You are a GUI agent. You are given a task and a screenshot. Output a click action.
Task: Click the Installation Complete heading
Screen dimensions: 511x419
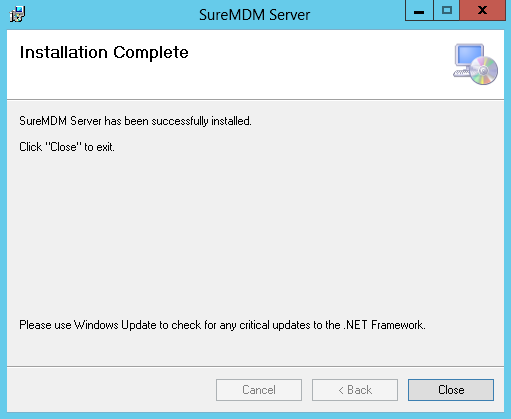[x=104, y=52]
